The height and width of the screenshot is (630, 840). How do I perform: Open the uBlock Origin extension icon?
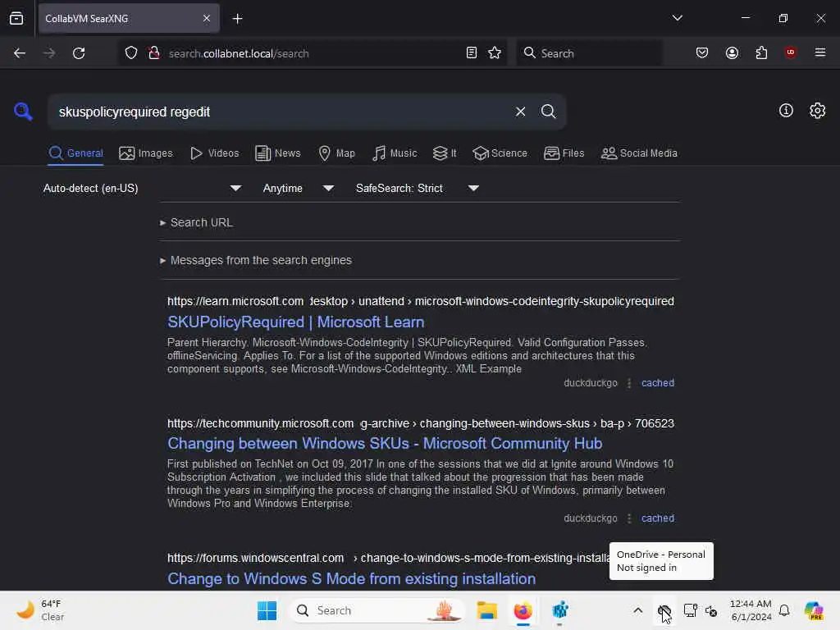790,52
